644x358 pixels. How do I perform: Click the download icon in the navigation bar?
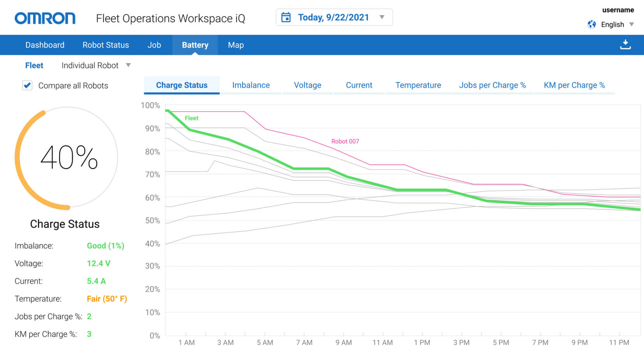click(625, 45)
